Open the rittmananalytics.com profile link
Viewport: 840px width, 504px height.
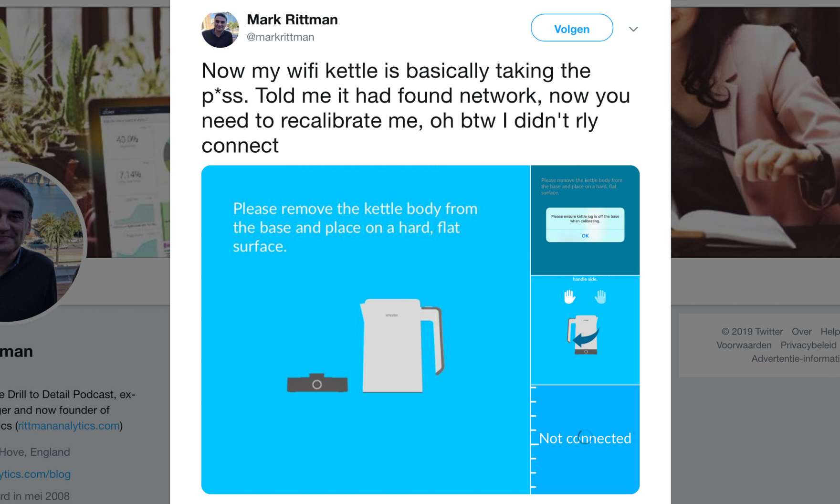click(69, 426)
